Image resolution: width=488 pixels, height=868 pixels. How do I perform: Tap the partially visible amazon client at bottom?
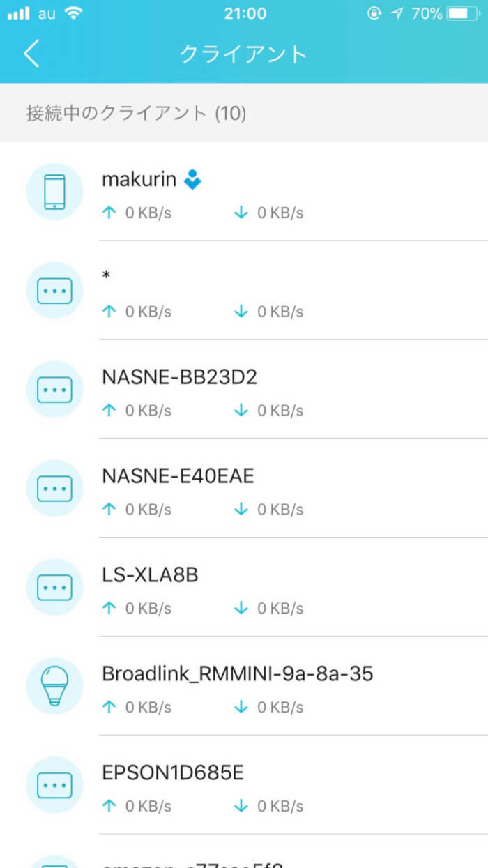(244, 852)
